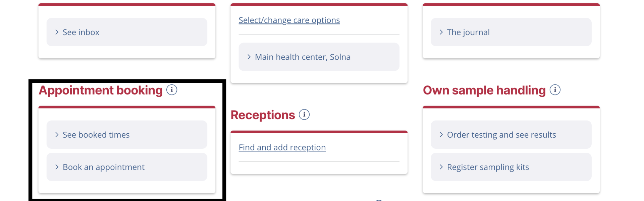Follow Find and add reception link
This screenshot has width=644, height=201.
282,148
